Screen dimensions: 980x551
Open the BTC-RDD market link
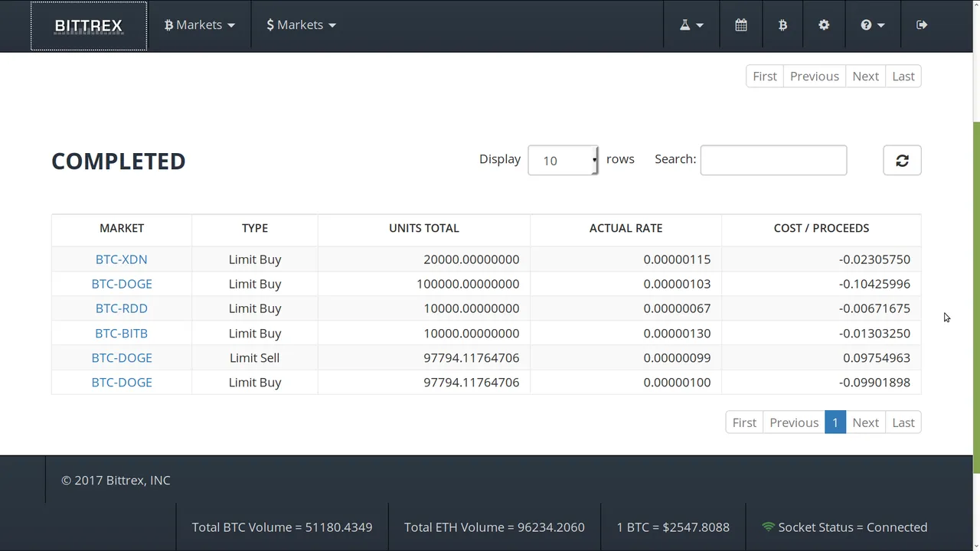click(122, 308)
